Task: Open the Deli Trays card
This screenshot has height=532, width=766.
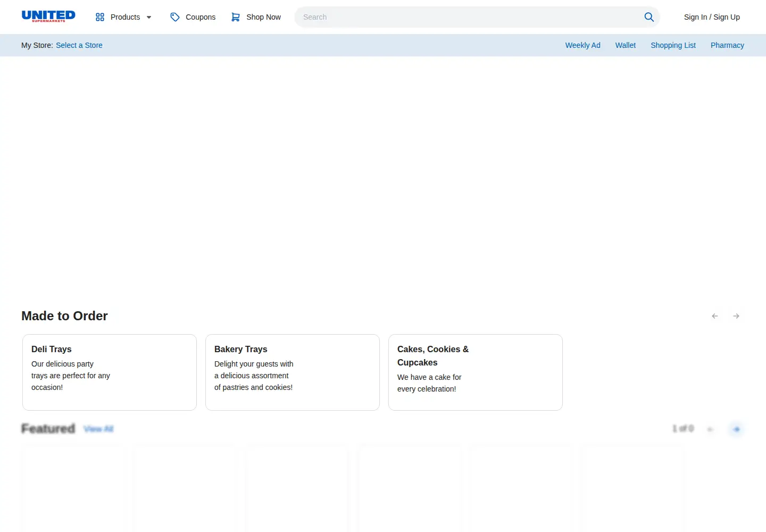Action: (x=110, y=372)
